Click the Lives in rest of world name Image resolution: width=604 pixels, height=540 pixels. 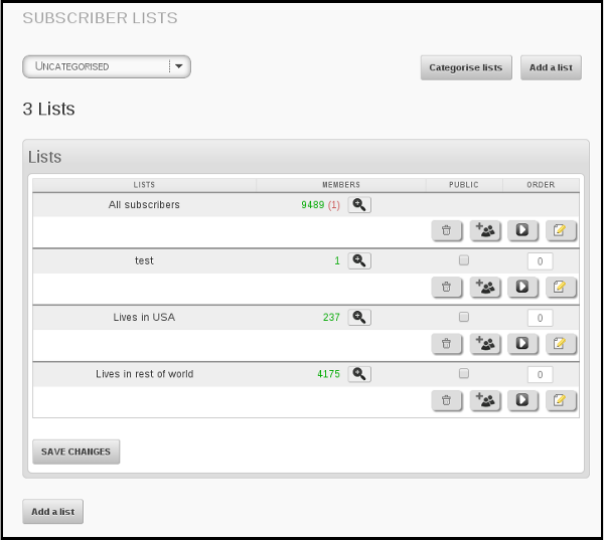(x=144, y=374)
